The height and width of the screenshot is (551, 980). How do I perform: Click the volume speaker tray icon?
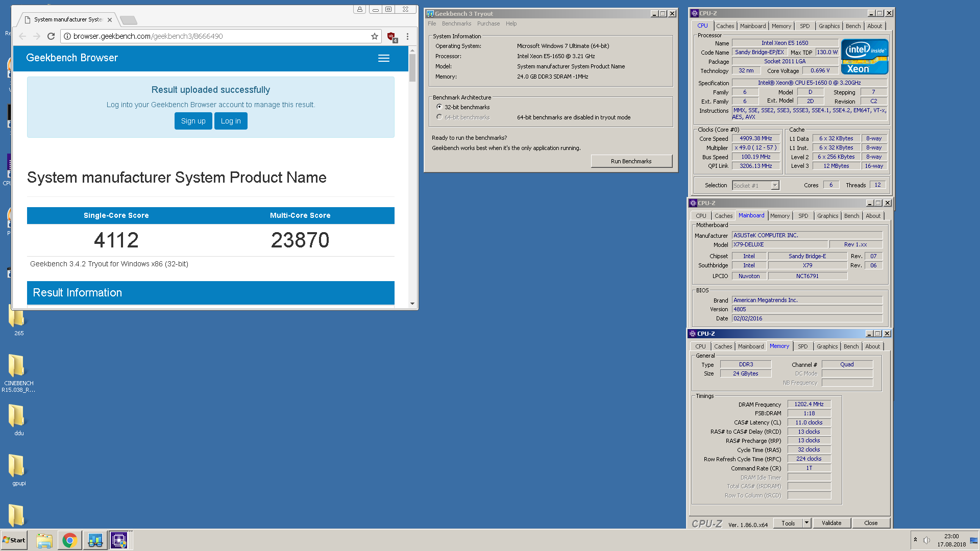pyautogui.click(x=926, y=540)
